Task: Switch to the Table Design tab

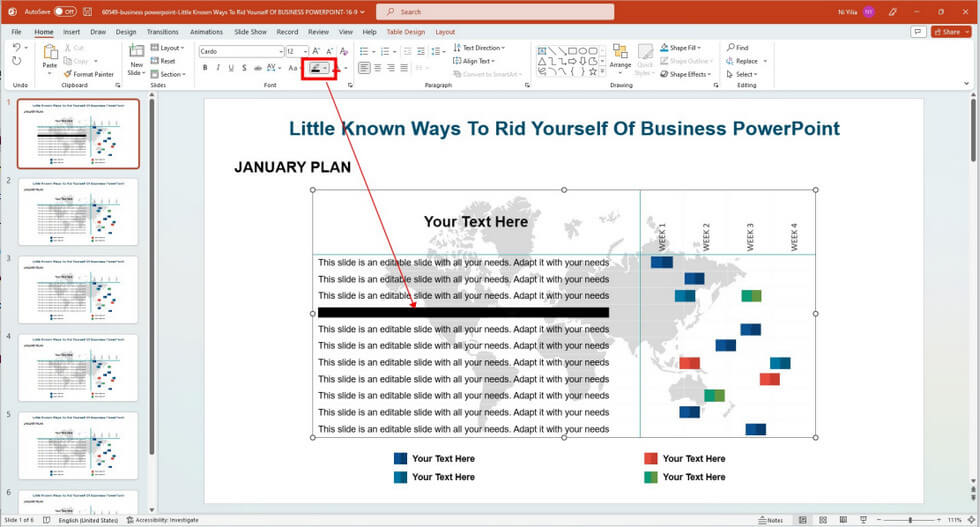Action: (406, 32)
